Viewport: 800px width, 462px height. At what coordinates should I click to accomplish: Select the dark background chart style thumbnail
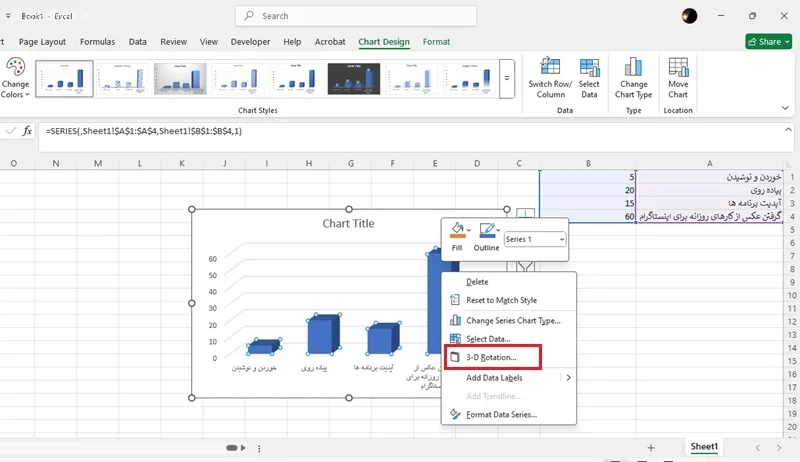pos(354,78)
